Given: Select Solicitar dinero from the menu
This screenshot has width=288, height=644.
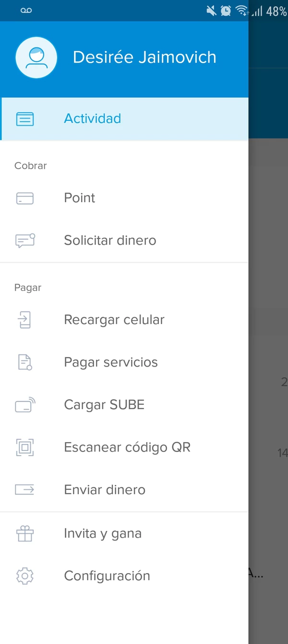Looking at the screenshot, I should 110,240.
